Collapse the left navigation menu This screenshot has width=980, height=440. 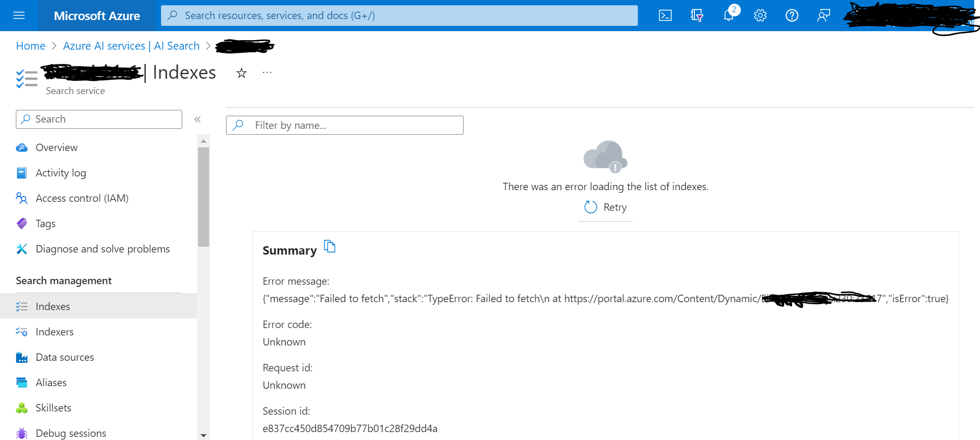pyautogui.click(x=197, y=119)
